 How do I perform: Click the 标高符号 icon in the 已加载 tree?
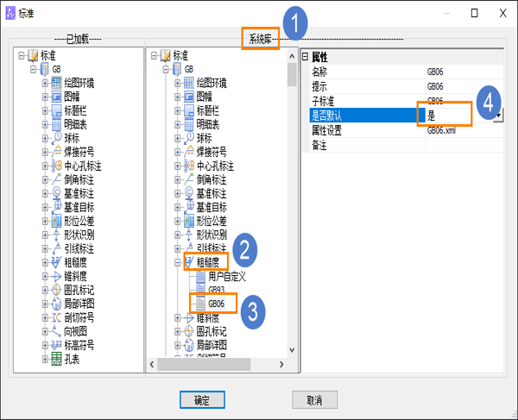tap(56, 345)
